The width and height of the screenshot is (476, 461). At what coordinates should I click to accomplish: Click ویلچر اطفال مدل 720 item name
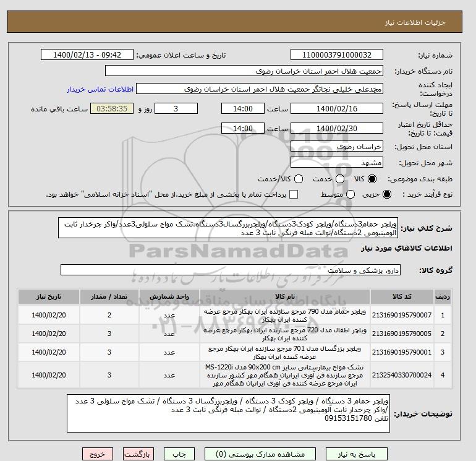(285, 334)
